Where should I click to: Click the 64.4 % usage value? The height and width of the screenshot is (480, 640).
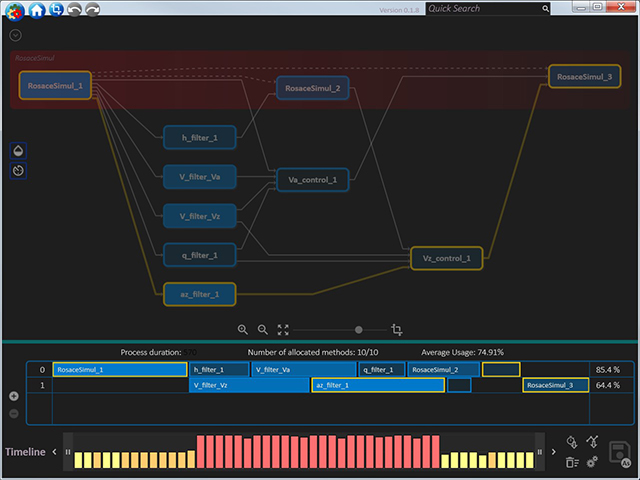(x=607, y=385)
